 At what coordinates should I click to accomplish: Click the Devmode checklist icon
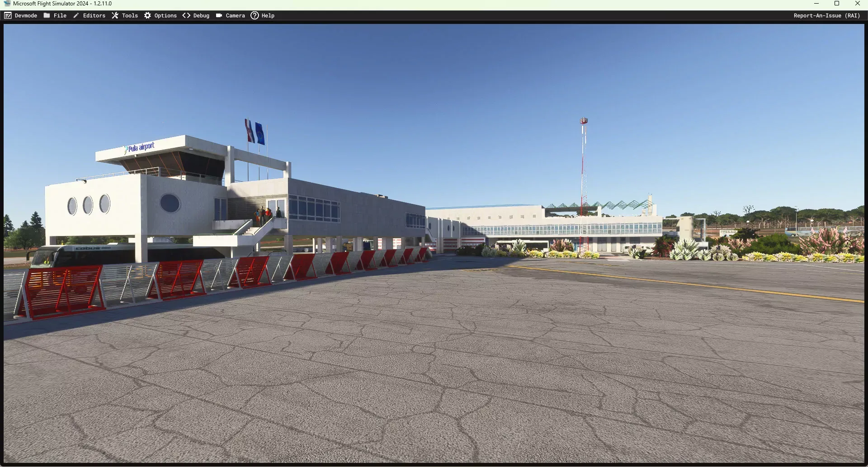point(8,15)
